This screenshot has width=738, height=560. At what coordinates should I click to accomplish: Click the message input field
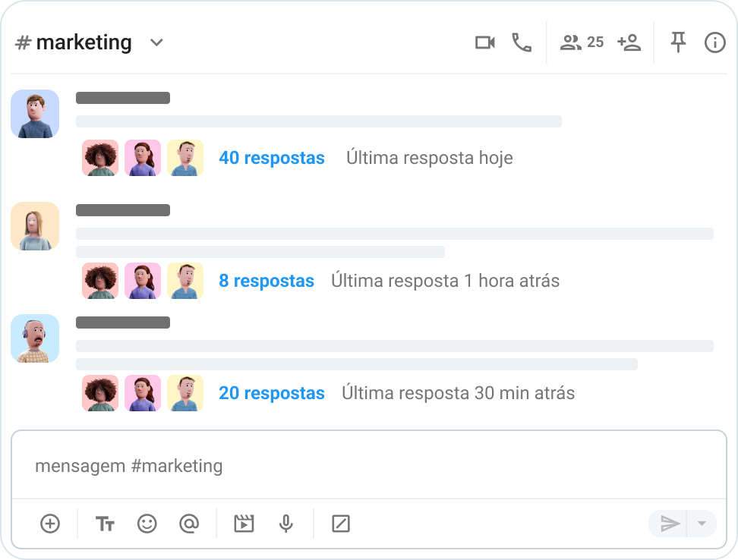click(x=369, y=467)
